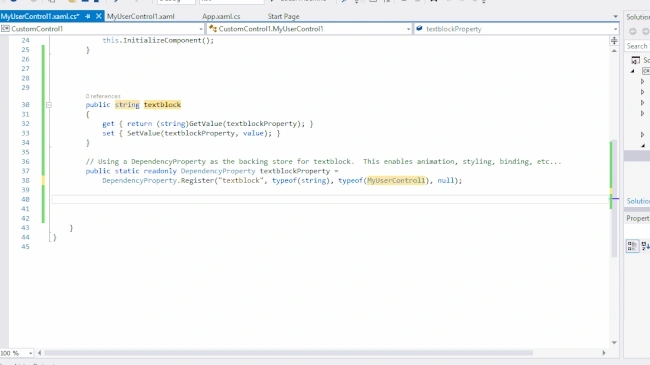The height and width of the screenshot is (365, 650).
Task: Click the highlighted MyUserControl1 in typeof
Action: [396, 180]
